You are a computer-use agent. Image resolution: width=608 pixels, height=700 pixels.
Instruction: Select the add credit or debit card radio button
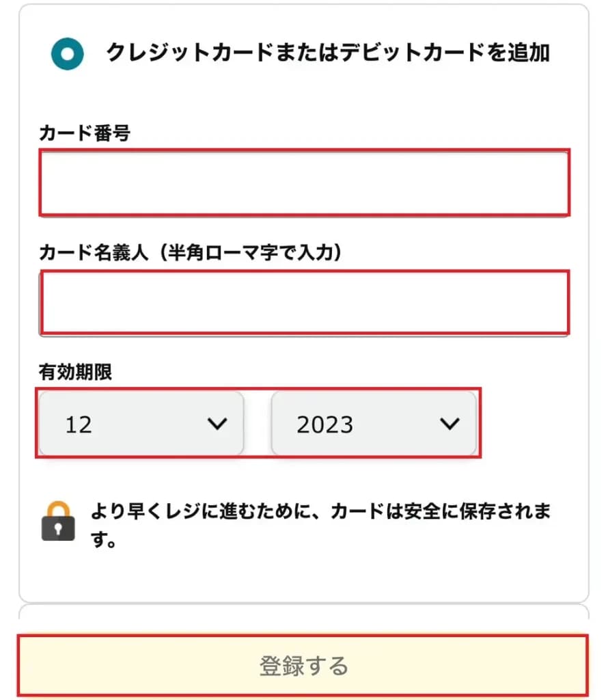[67, 53]
